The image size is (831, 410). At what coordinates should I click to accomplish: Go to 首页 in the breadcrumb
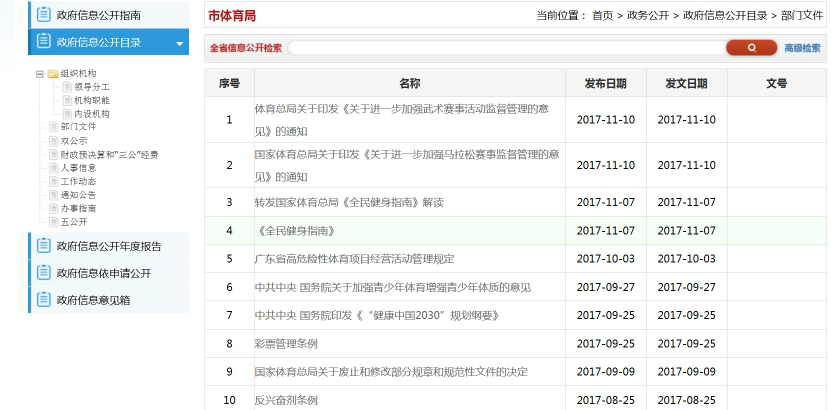(602, 16)
